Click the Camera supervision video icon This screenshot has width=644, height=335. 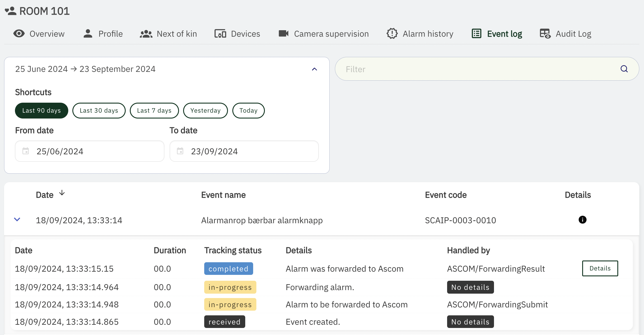click(x=284, y=33)
